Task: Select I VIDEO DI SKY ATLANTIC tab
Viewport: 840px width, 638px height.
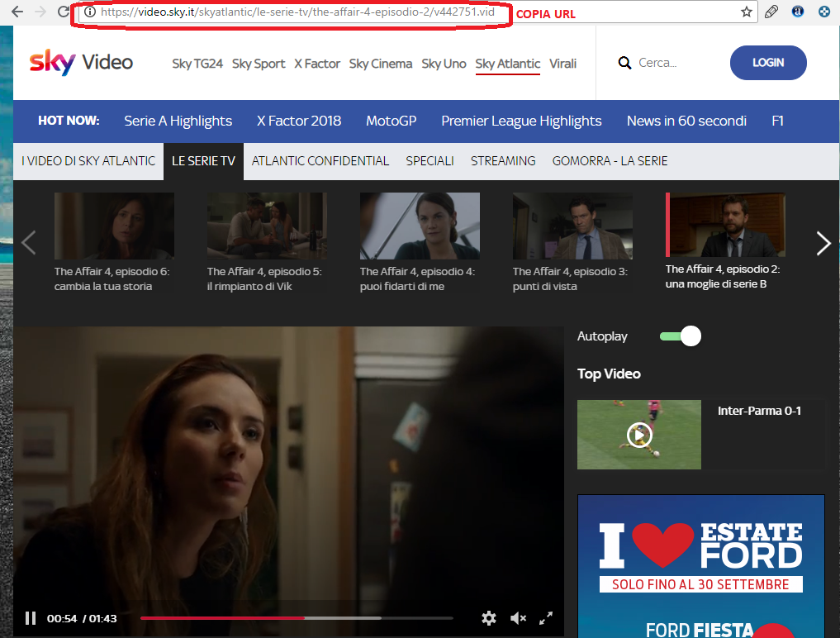Action: pos(88,161)
